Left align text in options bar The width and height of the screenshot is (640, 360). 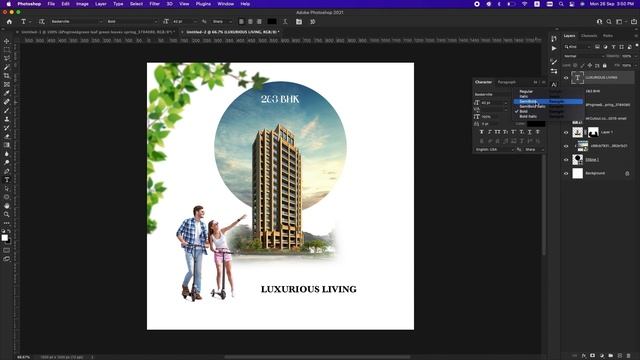241,22
